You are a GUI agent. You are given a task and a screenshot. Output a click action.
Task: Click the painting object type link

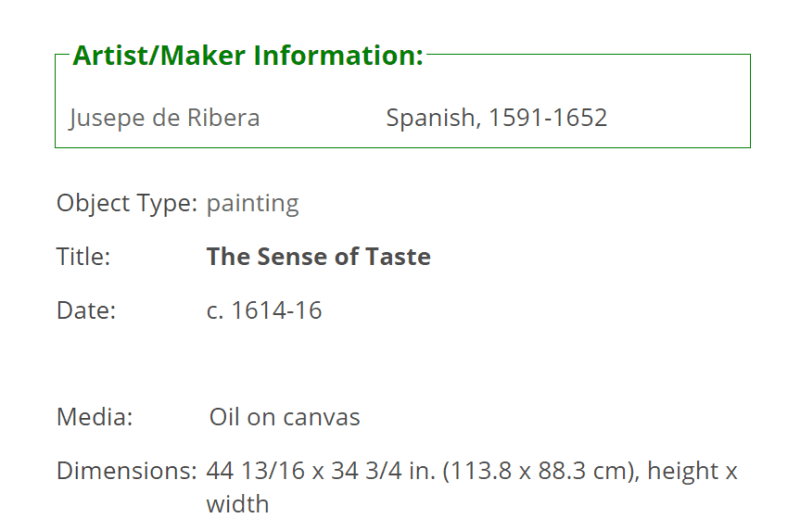[253, 204]
